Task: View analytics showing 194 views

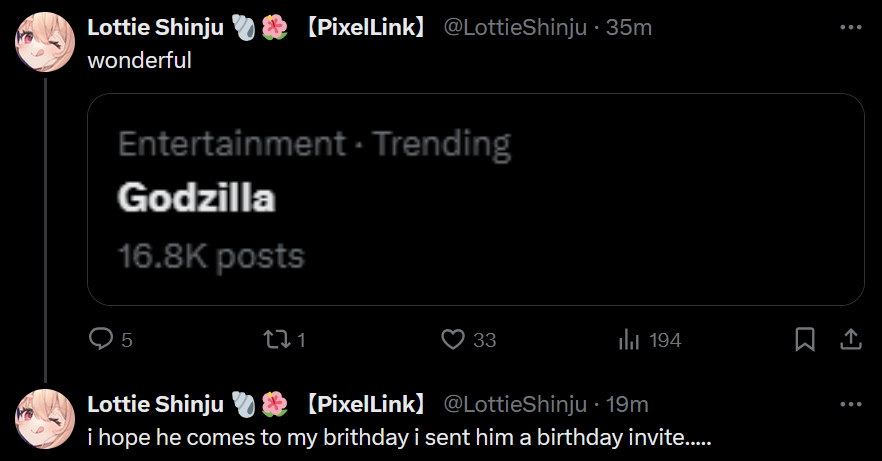Action: 630,340
